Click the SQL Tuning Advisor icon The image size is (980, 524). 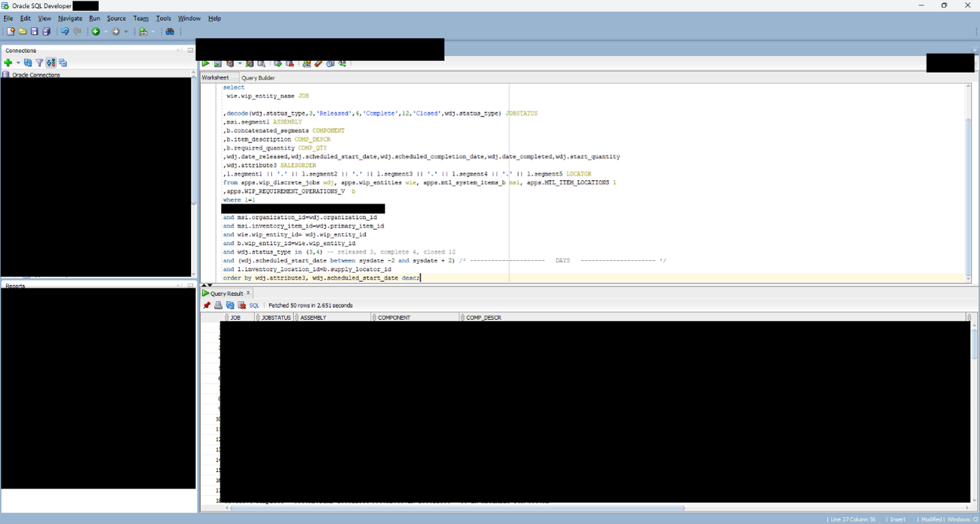point(261,64)
